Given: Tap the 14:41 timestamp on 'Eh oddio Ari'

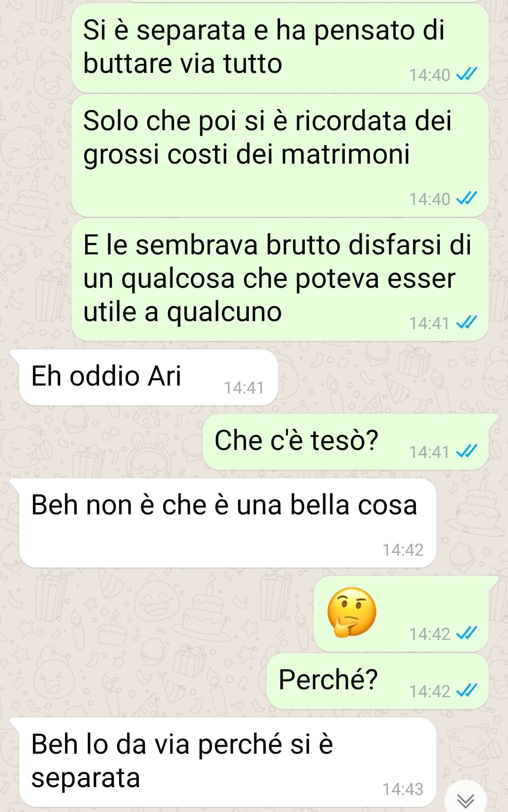Looking at the screenshot, I should tap(244, 387).
